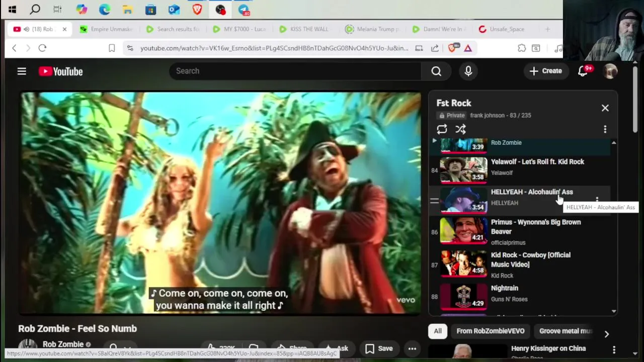Open a new browser tab
This screenshot has height=362, width=644.
(x=547, y=29)
